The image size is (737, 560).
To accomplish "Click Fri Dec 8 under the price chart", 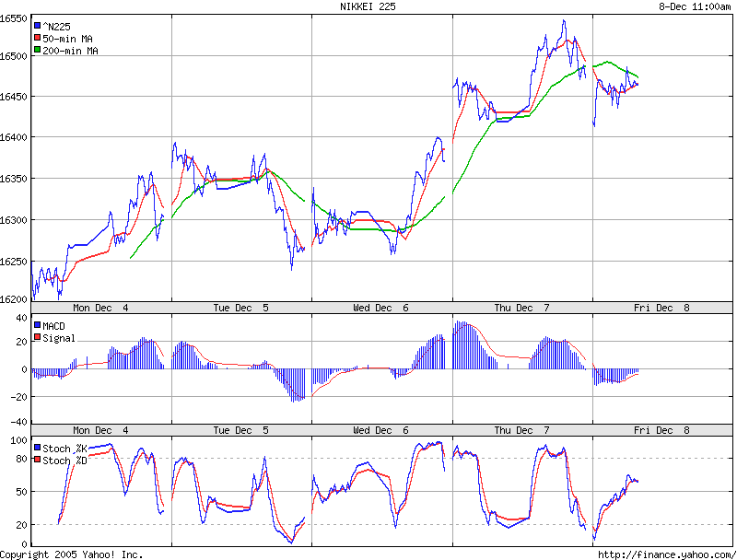I will (661, 308).
